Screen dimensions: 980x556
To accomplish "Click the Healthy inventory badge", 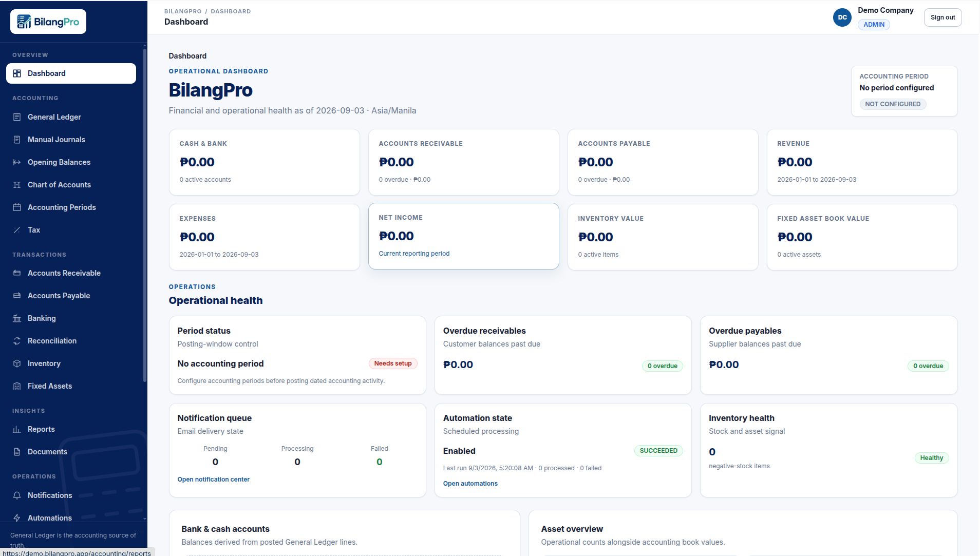I will pyautogui.click(x=931, y=458).
